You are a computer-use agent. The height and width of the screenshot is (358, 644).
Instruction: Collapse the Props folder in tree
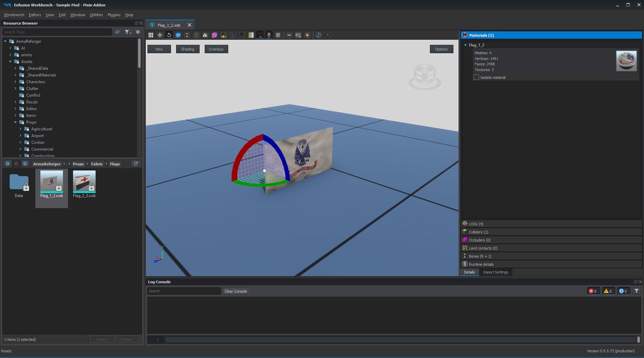pos(16,122)
